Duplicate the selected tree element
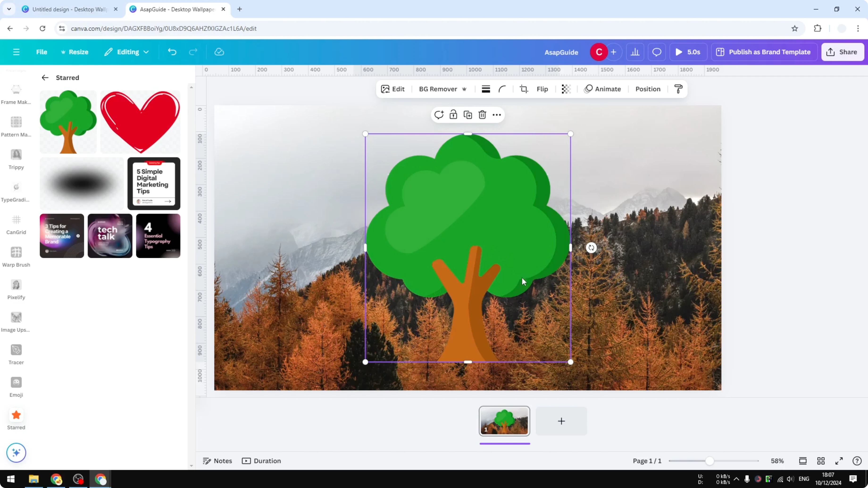This screenshot has height=488, width=868. coord(468,115)
